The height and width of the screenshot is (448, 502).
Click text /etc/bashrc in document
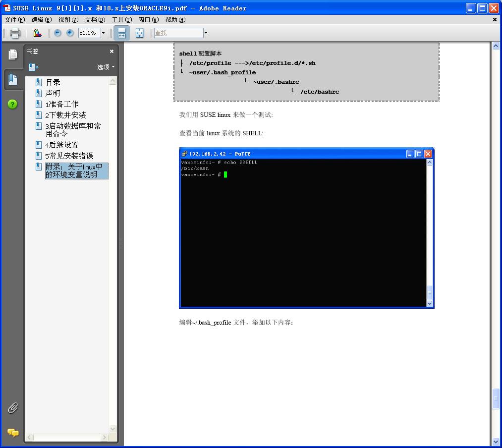click(x=320, y=92)
